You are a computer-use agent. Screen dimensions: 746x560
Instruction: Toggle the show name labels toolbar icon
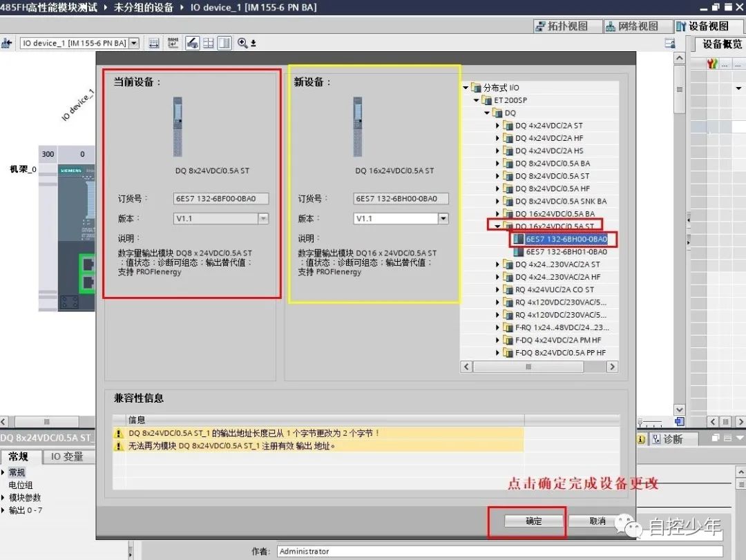(x=173, y=44)
